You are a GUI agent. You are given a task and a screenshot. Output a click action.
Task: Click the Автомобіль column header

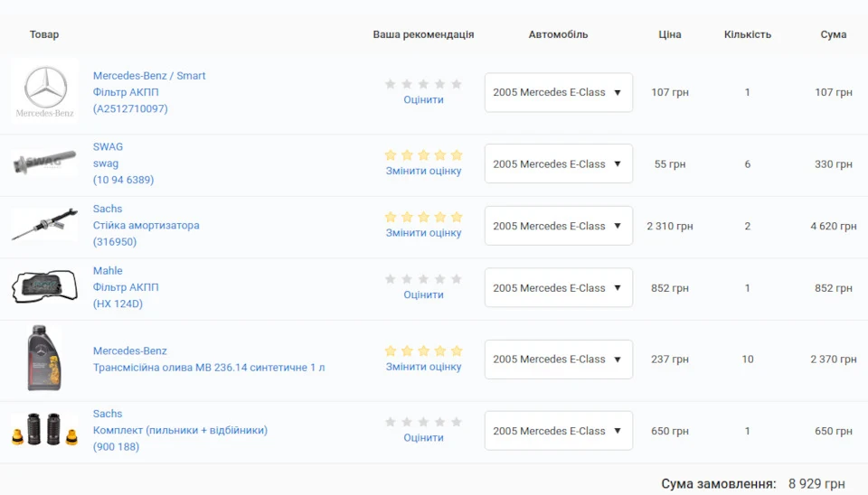click(558, 34)
